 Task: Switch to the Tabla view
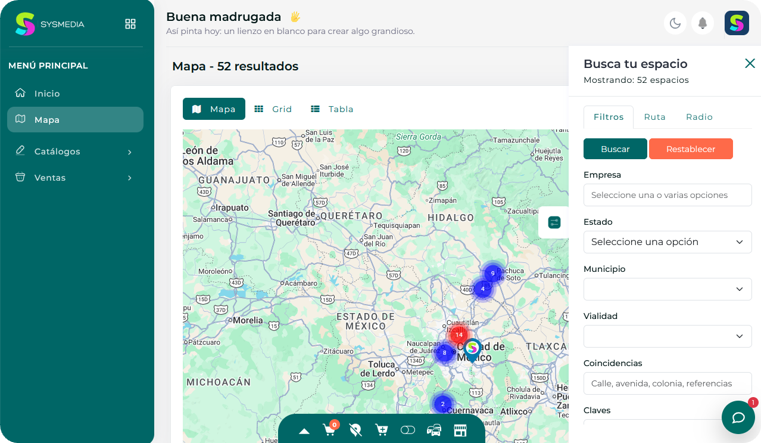(332, 109)
